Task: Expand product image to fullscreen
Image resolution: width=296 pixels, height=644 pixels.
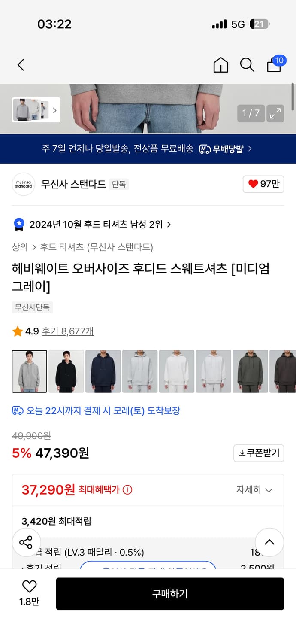Action: click(275, 113)
